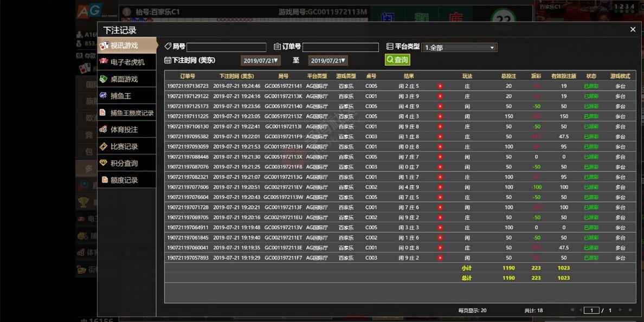
Task: Click the page number field showing 1
Action: 592,310
